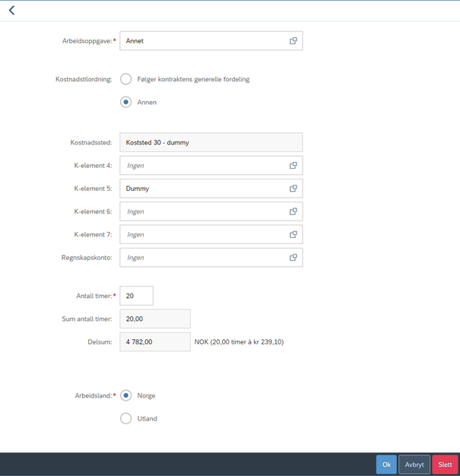Open value help icon for K-element 6
Screen dimensions: 460x476
(293, 211)
